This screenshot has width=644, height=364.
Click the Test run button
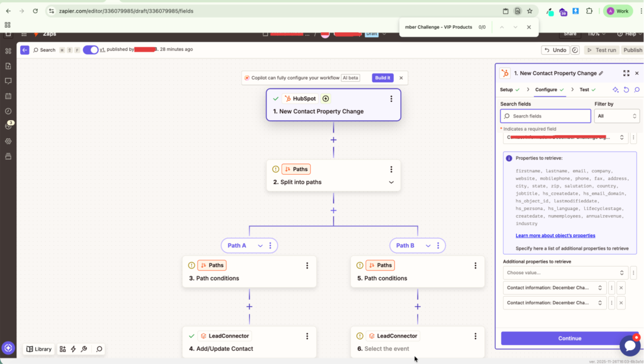click(x=602, y=50)
